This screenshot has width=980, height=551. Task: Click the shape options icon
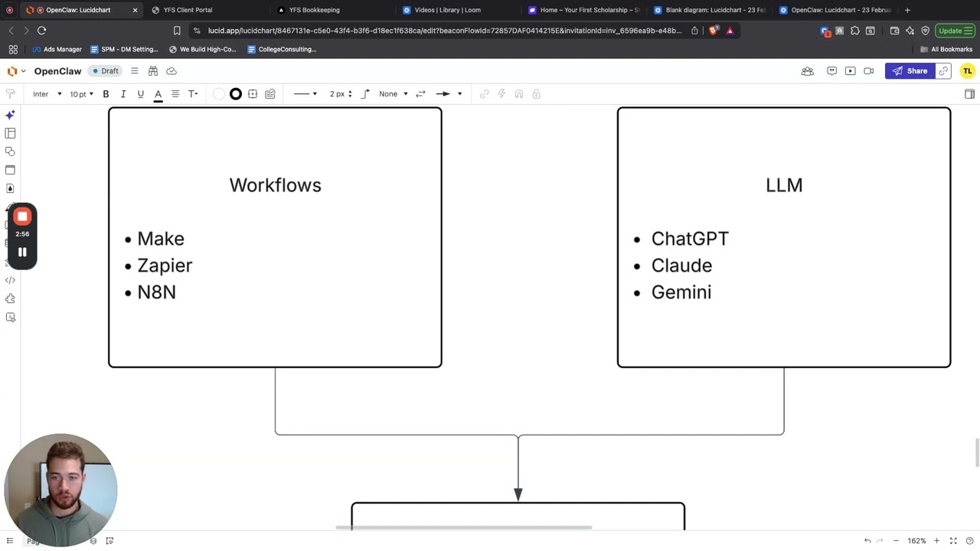pos(253,94)
